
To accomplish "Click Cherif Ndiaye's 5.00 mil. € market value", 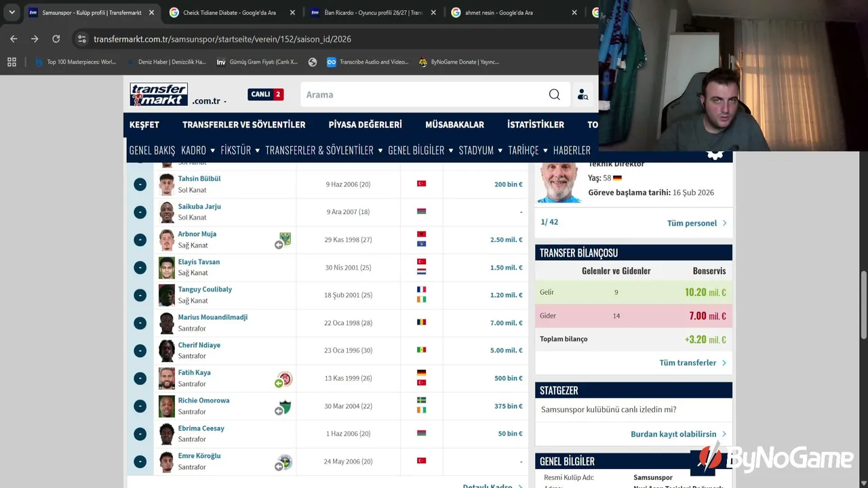I will [x=506, y=350].
